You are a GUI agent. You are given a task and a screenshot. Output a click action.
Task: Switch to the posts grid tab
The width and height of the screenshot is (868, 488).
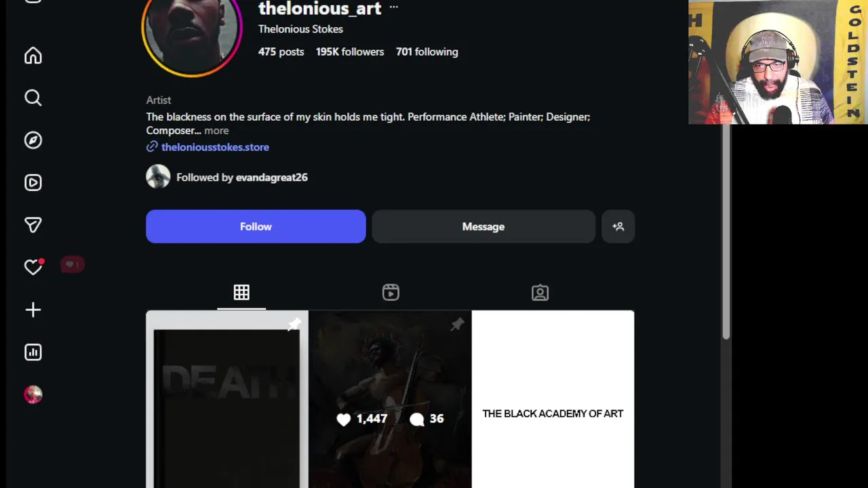coord(241,292)
